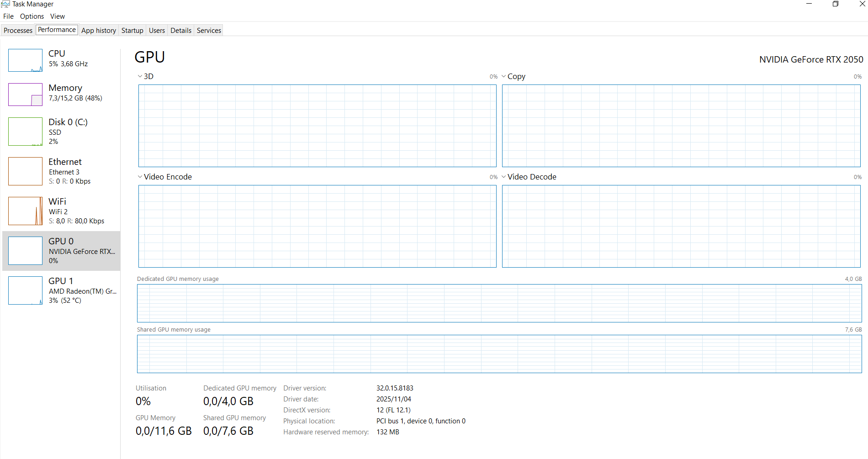Viewport: 868px width, 459px height.
Task: Open the File menu
Action: coord(8,16)
